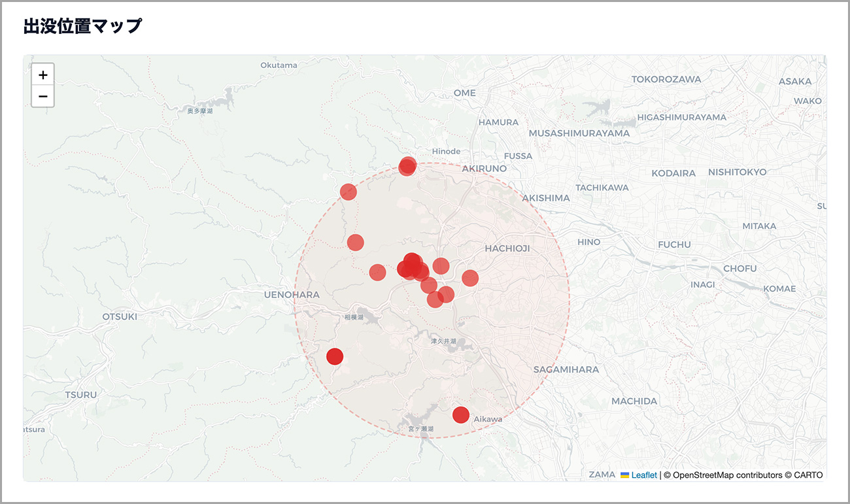
Task: Click the SAGAMIHARA city label
Action: (566, 369)
